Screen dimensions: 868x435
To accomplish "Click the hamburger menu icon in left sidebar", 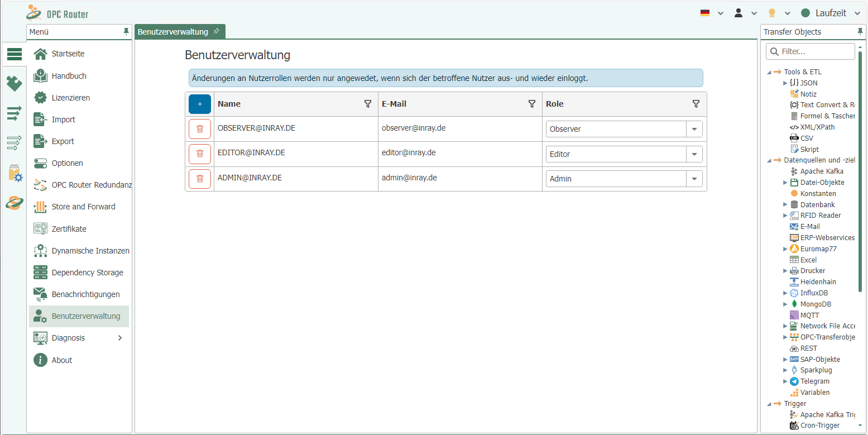I will pyautogui.click(x=14, y=54).
